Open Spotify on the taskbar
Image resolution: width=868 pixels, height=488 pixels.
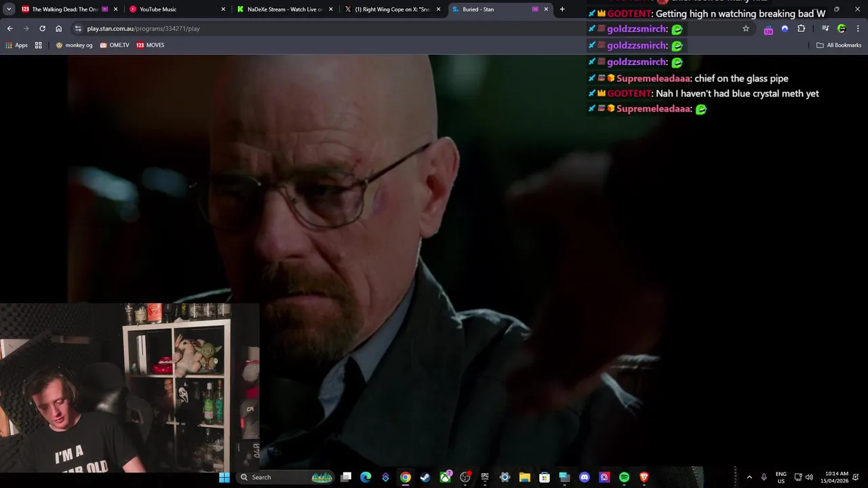point(624,477)
